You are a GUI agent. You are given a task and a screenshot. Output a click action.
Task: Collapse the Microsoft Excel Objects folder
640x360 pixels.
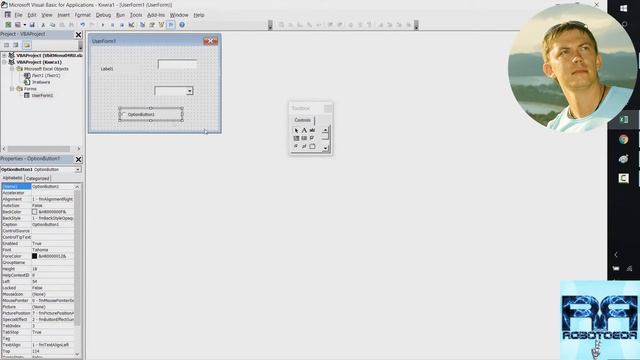(12, 69)
